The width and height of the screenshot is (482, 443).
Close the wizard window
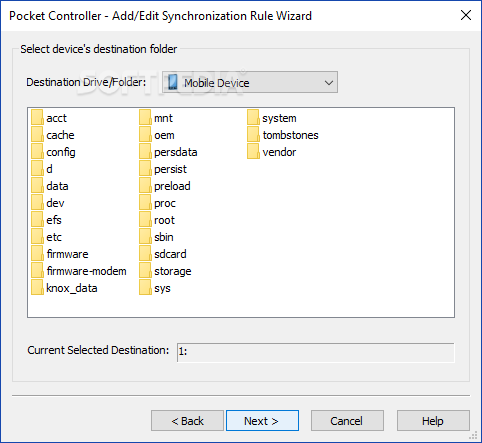pos(466,15)
